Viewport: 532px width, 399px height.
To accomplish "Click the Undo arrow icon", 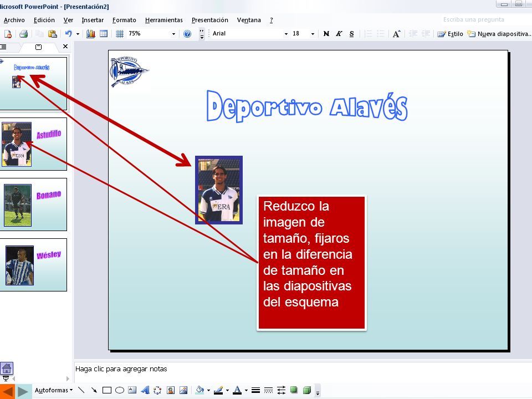I will (69, 34).
